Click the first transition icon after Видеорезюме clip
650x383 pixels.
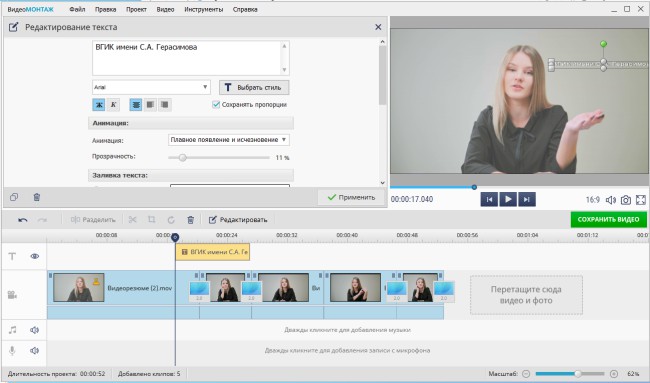pos(199,291)
